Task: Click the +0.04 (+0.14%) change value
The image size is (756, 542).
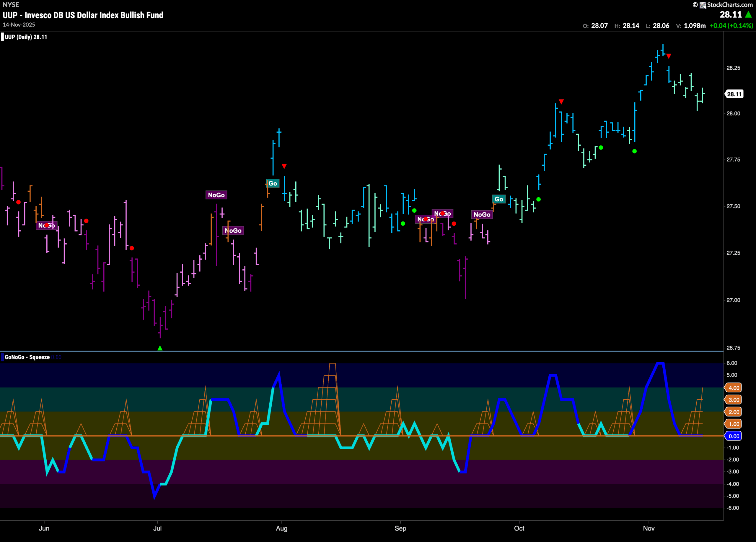Action: click(731, 26)
